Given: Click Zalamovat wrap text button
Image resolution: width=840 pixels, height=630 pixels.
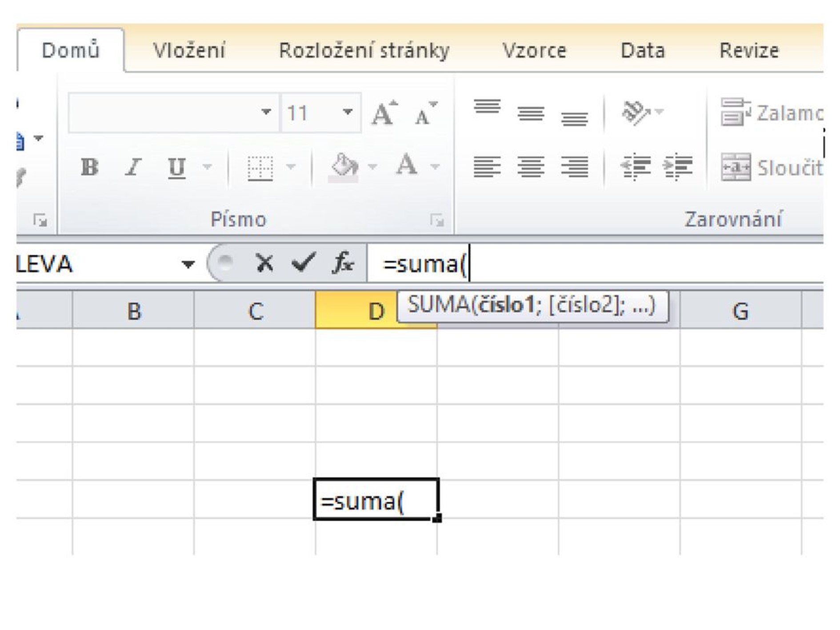Looking at the screenshot, I should click(x=772, y=113).
